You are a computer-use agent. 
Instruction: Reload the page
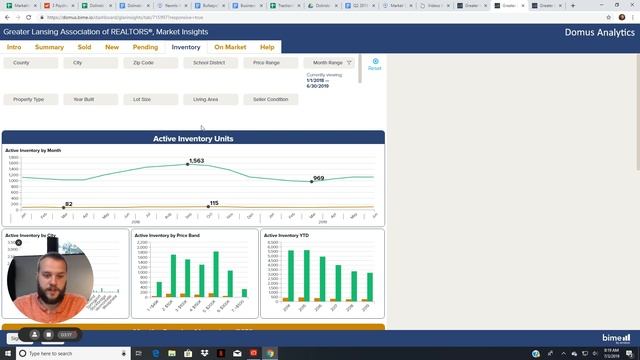click(29, 18)
